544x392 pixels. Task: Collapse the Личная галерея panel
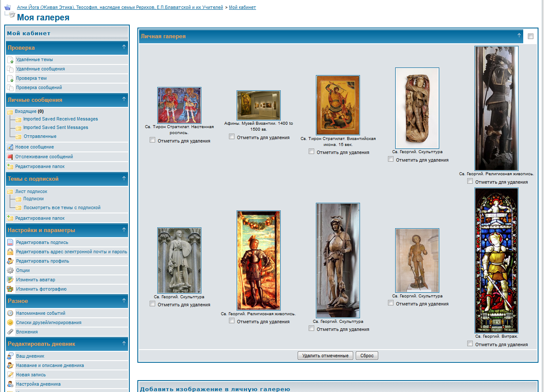click(519, 36)
